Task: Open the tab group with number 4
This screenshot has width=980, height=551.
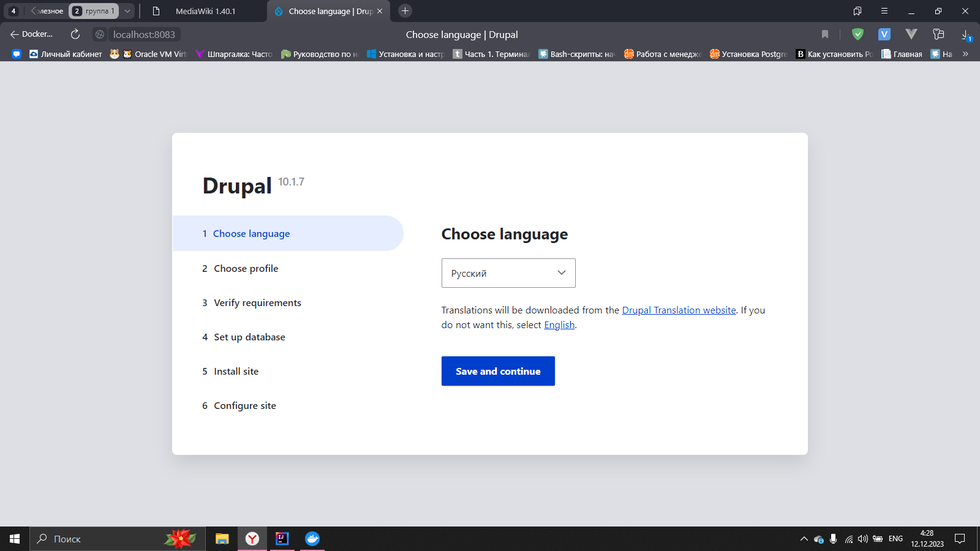Action: pyautogui.click(x=13, y=11)
